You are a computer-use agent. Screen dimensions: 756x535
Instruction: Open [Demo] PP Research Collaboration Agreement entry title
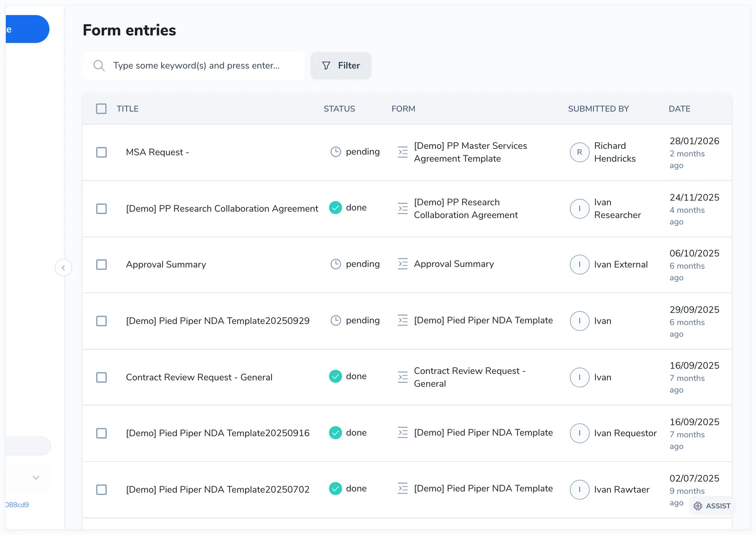point(222,208)
